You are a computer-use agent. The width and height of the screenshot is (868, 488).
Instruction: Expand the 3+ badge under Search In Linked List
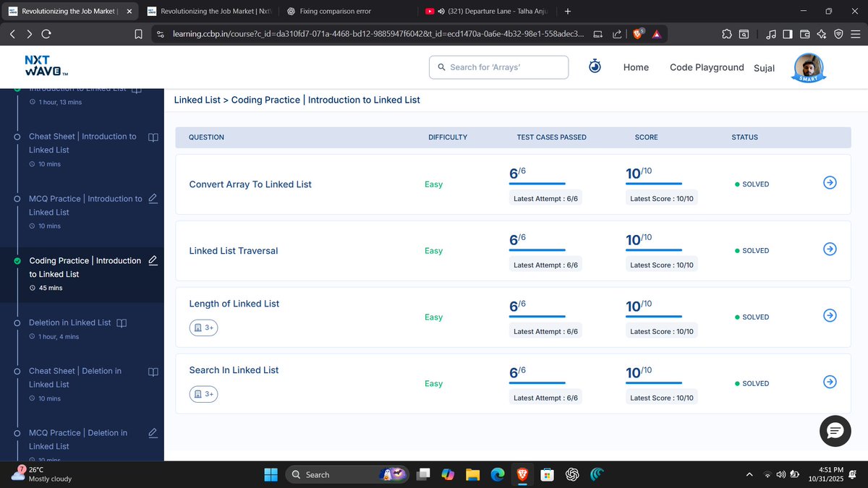(x=203, y=394)
